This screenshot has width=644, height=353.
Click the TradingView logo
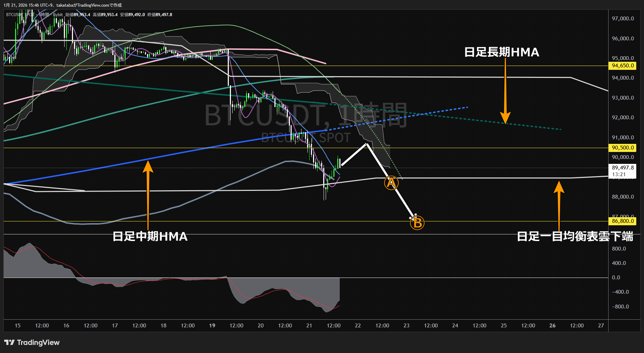32,342
